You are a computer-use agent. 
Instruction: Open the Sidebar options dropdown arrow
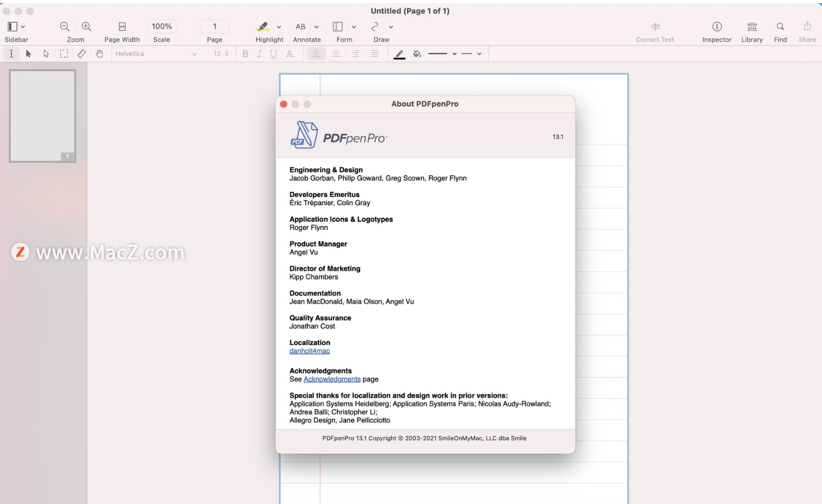(x=23, y=27)
